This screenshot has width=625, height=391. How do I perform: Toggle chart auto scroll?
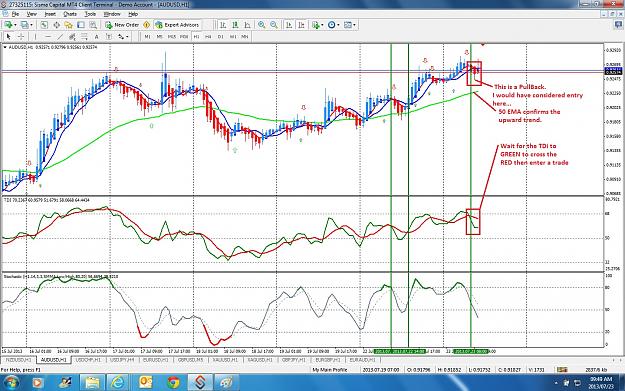coord(289,25)
